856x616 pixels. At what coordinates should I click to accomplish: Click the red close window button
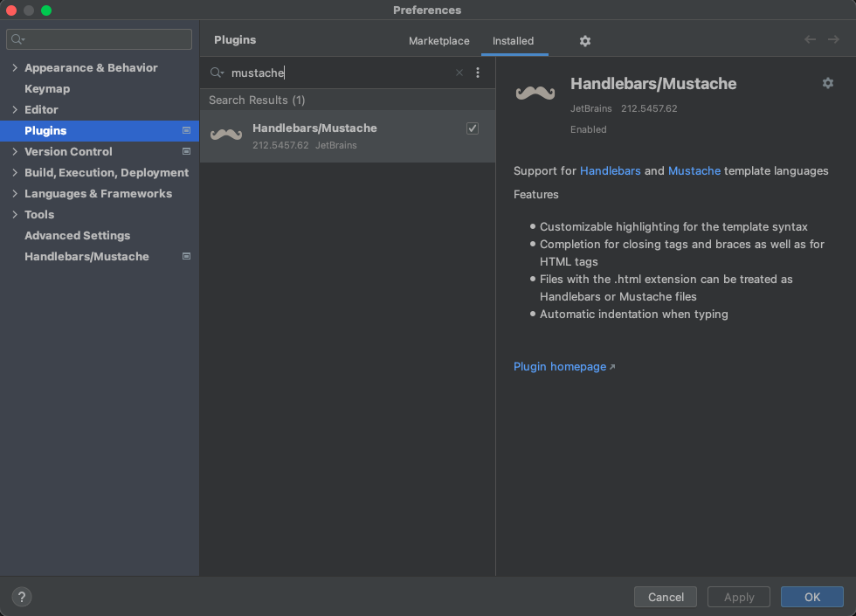(x=11, y=10)
